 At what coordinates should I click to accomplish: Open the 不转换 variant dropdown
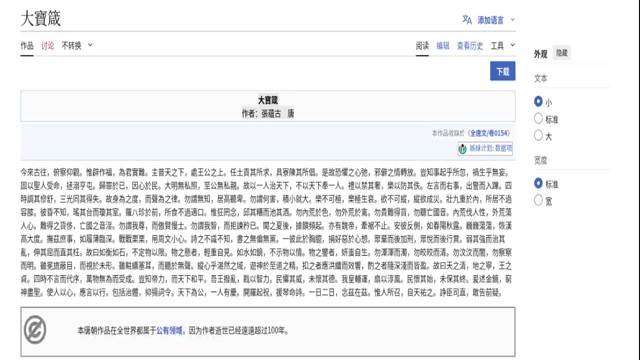(77, 45)
